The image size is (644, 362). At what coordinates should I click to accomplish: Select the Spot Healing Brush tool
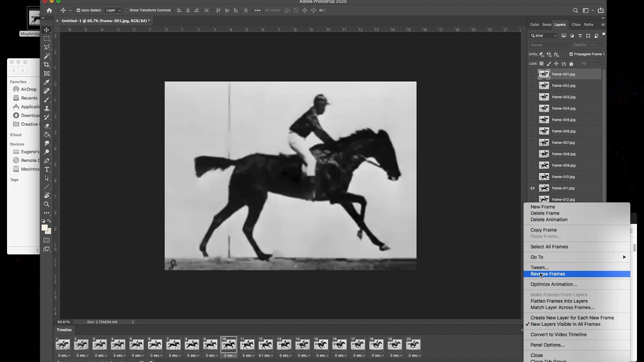47,91
